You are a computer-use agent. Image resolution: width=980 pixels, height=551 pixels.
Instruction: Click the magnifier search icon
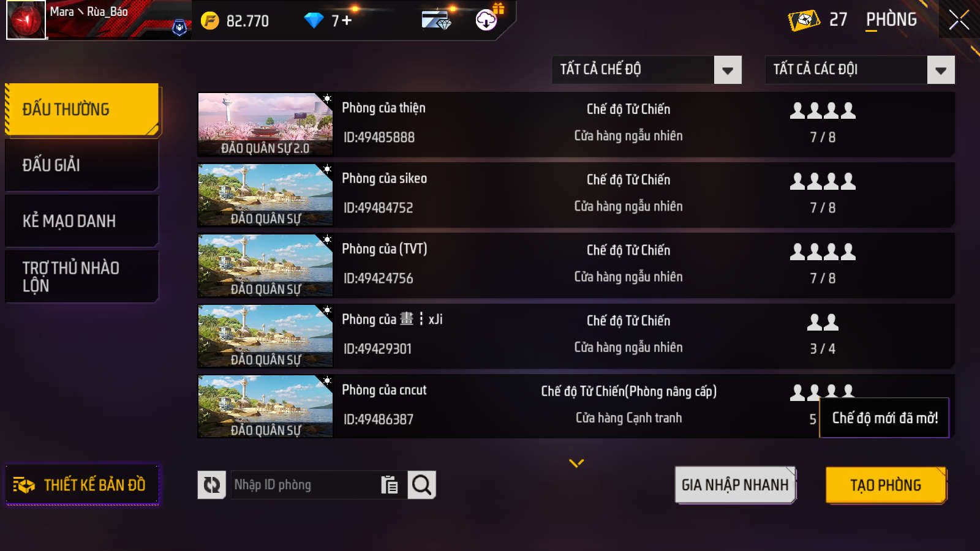click(421, 485)
